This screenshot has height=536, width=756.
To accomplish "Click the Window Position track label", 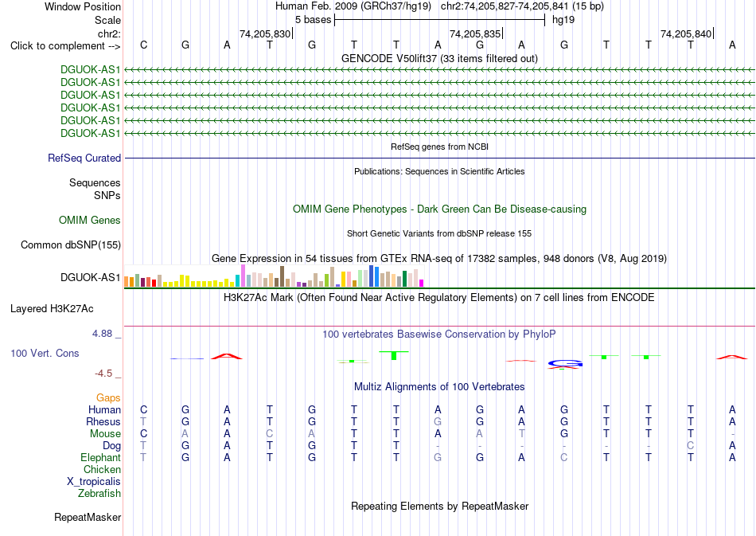I will [x=83, y=6].
